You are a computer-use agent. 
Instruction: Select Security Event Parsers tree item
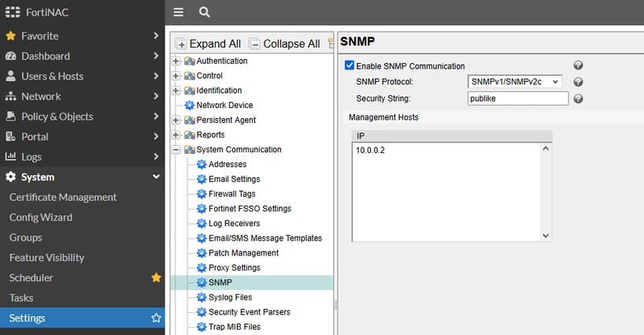[250, 312]
